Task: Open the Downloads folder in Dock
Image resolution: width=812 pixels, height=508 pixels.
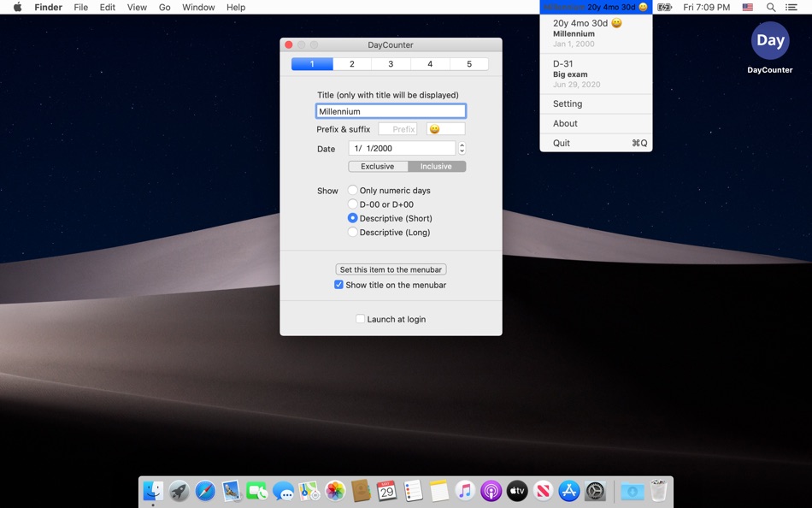Action: 633,490
